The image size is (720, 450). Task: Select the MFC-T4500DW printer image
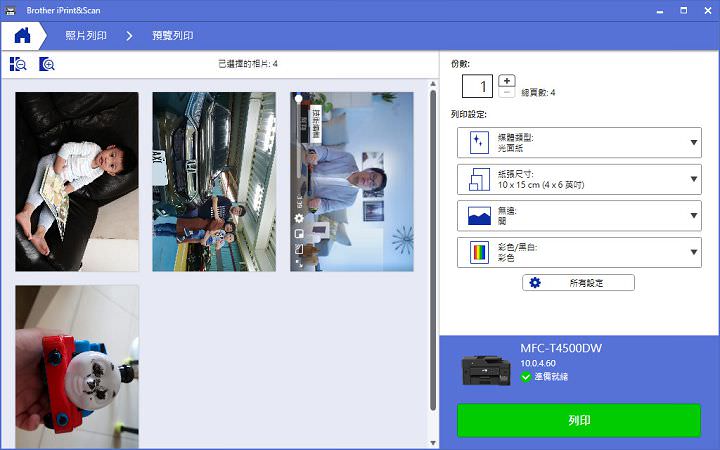486,370
